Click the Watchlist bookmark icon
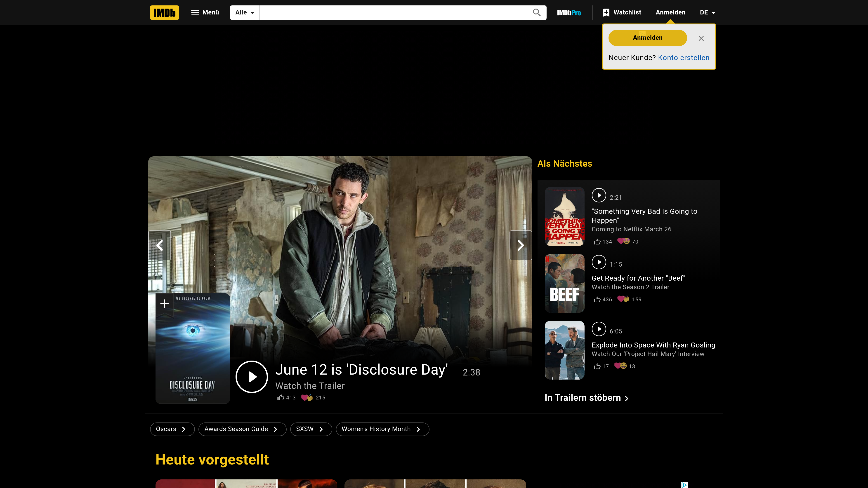868x488 pixels. click(x=606, y=12)
